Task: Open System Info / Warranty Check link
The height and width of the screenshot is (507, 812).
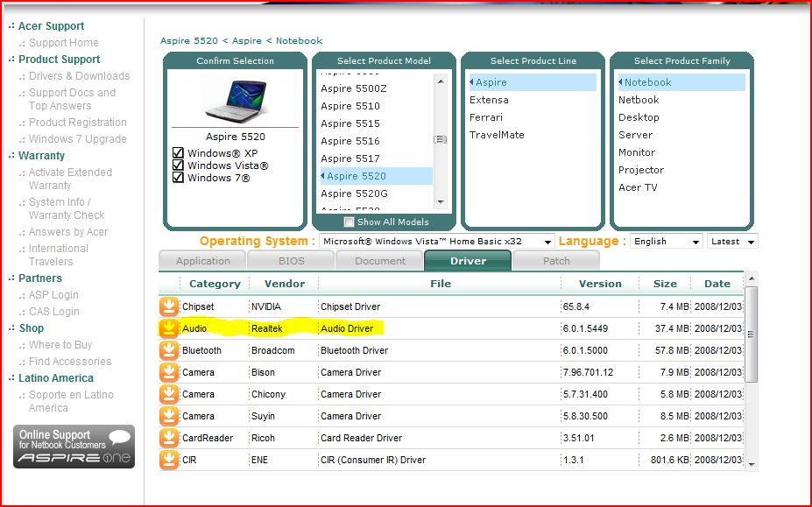Action: [67, 208]
